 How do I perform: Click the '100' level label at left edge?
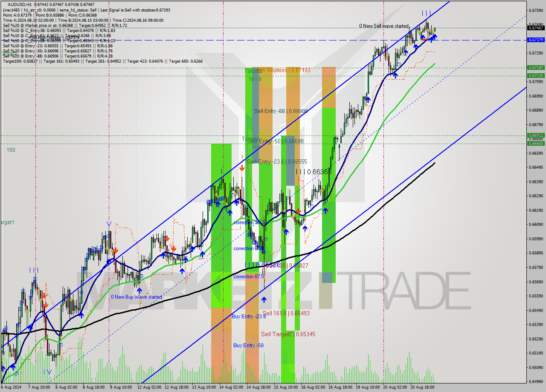point(11,150)
